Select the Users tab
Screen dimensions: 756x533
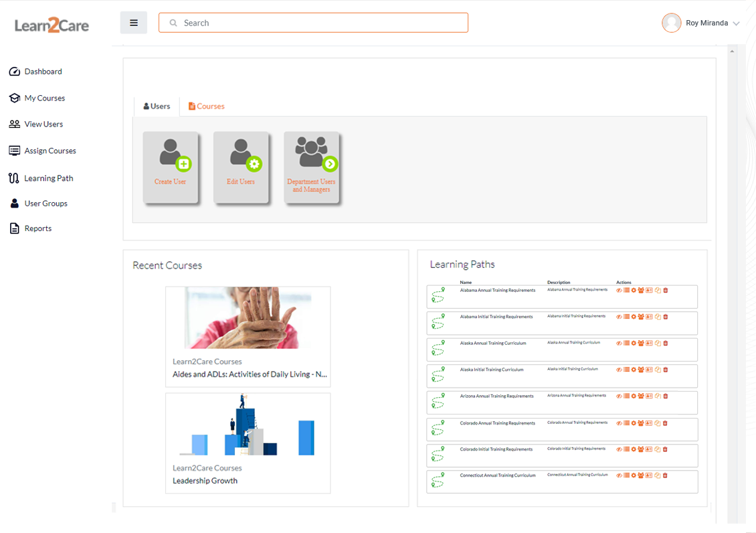(157, 106)
